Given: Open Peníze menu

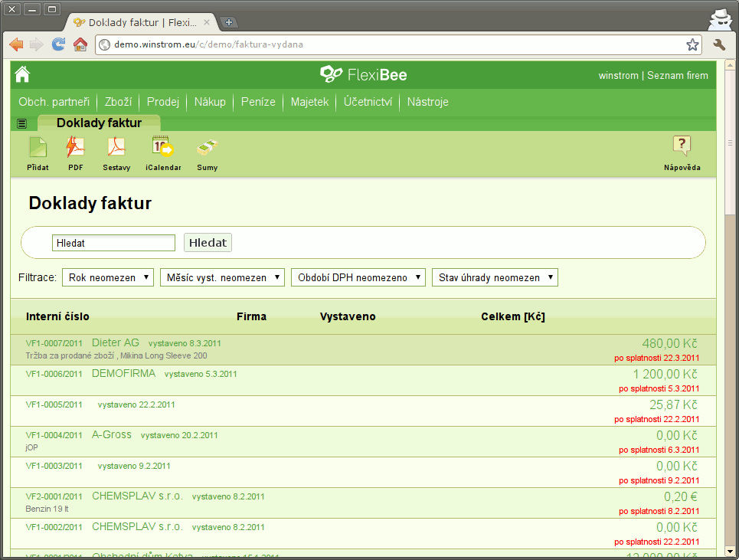Looking at the screenshot, I should coord(258,102).
